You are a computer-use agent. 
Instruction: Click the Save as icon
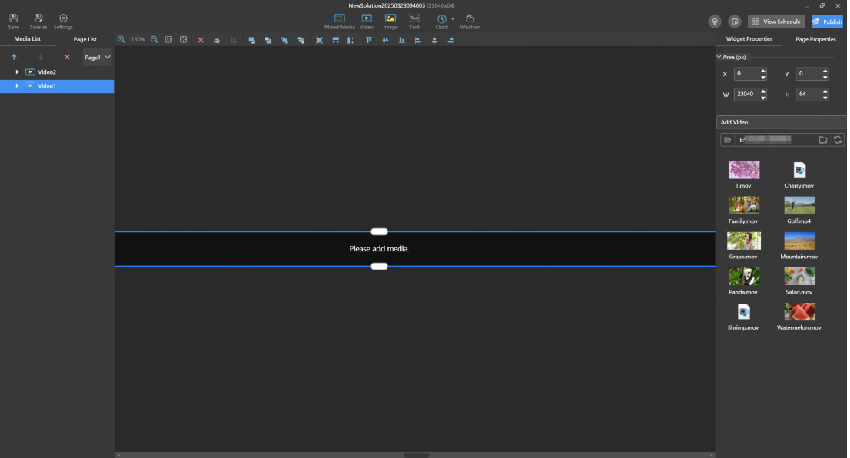(x=38, y=21)
